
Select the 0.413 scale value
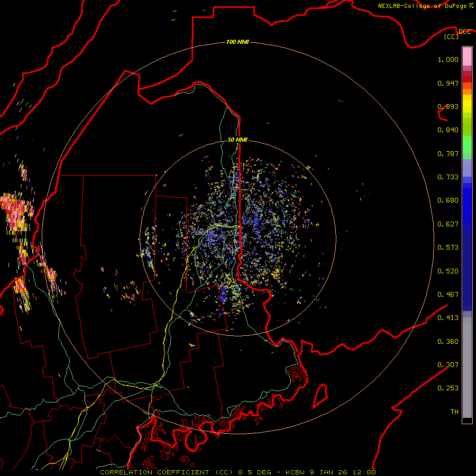click(448, 318)
